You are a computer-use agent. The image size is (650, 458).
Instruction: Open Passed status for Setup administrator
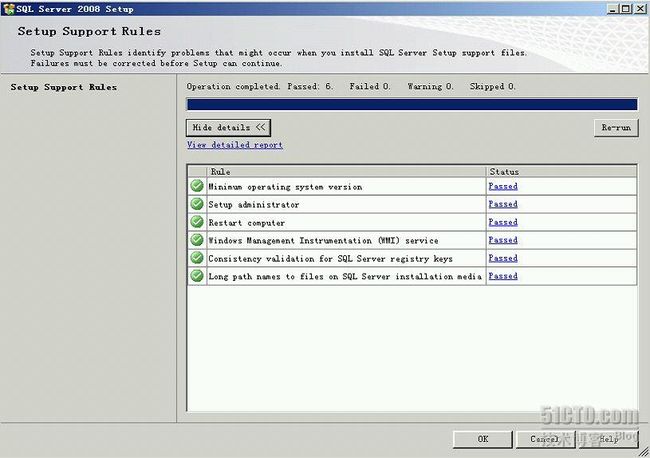click(x=503, y=204)
